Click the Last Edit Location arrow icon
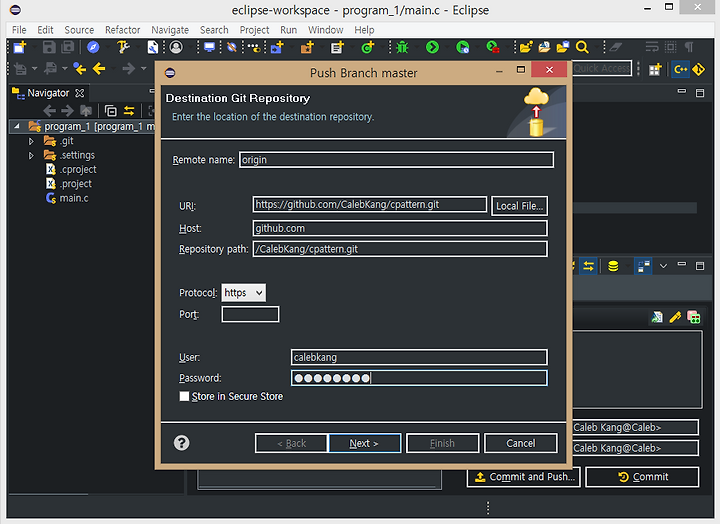Viewport: 720px width, 524px height. [80, 69]
